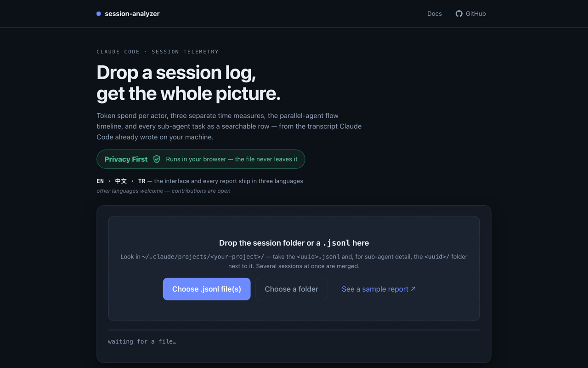Image resolution: width=588 pixels, height=368 pixels.
Task: Open See a sample report link
Action: [379, 289]
